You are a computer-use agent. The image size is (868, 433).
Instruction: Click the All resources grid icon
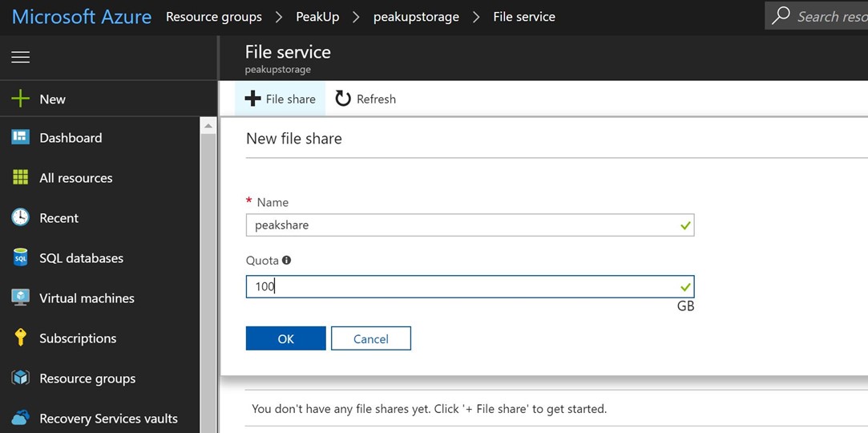[x=21, y=178]
